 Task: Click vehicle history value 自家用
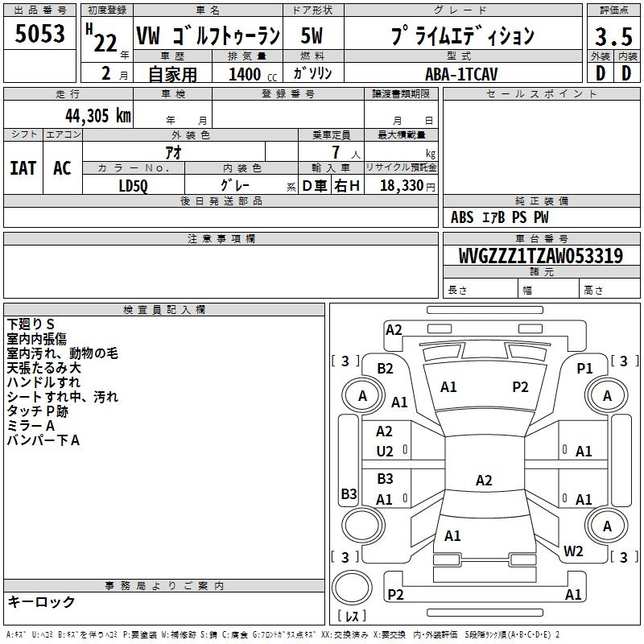coord(172,74)
